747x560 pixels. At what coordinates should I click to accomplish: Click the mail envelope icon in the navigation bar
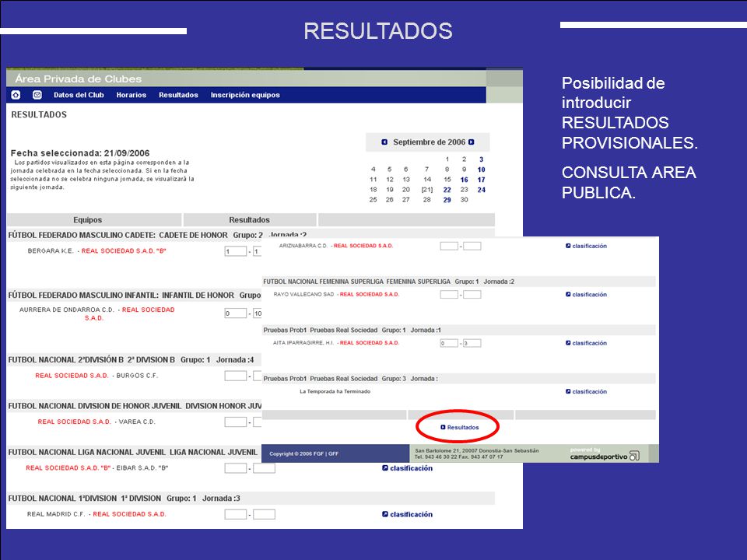(37, 95)
